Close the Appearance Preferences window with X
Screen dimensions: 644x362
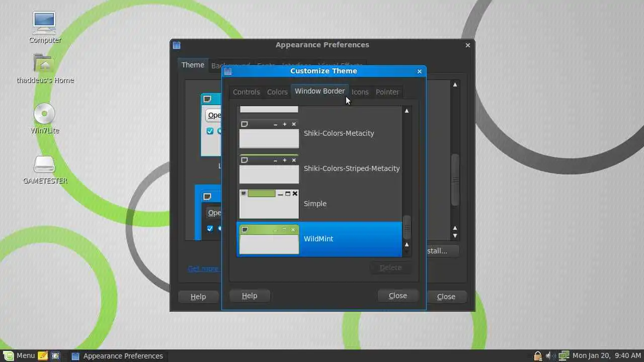click(x=468, y=45)
